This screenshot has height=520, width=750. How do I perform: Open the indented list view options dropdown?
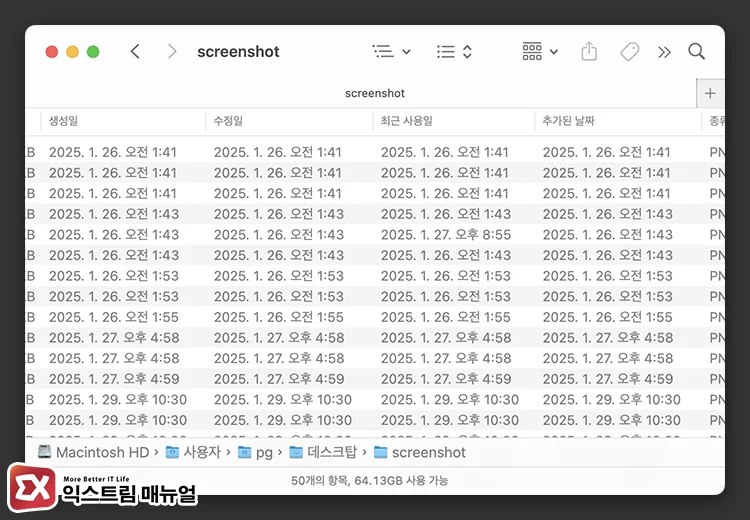pyautogui.click(x=391, y=51)
